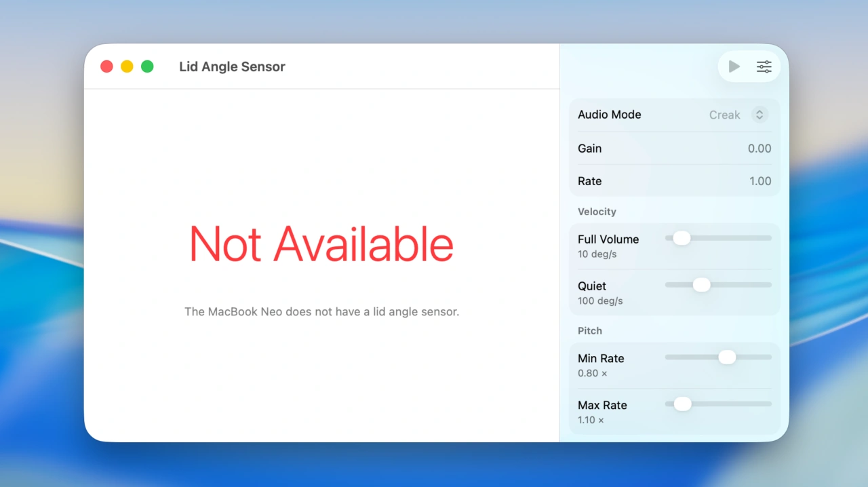Click the stepper chevrons beside Creak
Viewport: 868px width, 487px height.
point(759,115)
